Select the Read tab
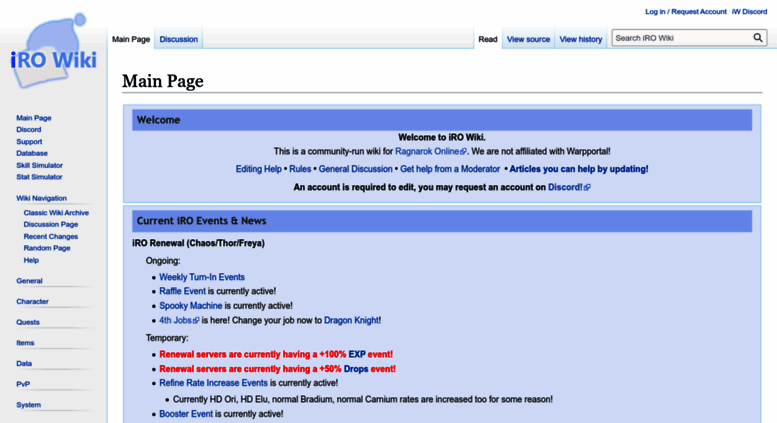 [x=488, y=39]
